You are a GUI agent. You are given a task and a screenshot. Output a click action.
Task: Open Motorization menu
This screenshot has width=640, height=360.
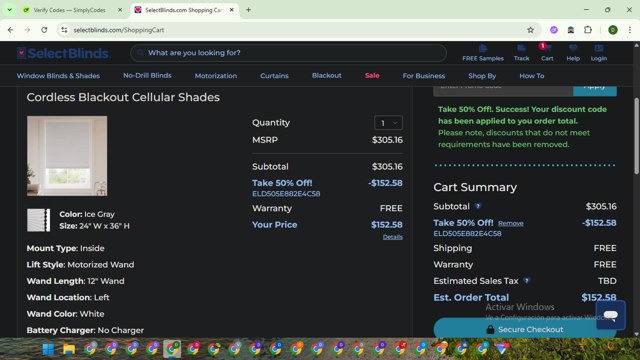pos(216,76)
